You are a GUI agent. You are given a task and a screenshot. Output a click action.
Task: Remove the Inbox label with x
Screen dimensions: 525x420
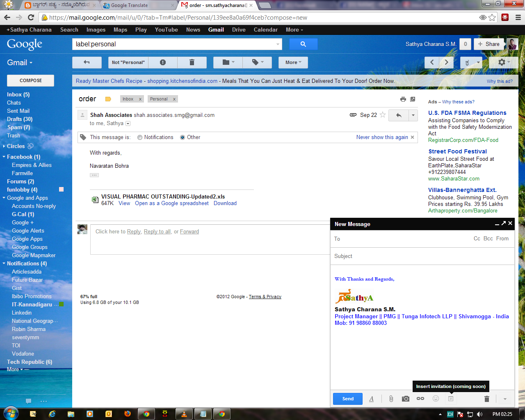[x=140, y=99]
